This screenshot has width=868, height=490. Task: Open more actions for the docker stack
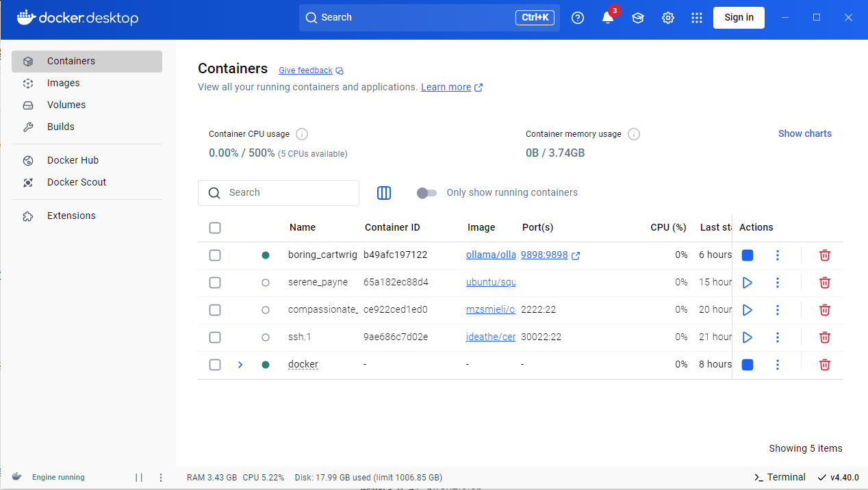[778, 365]
